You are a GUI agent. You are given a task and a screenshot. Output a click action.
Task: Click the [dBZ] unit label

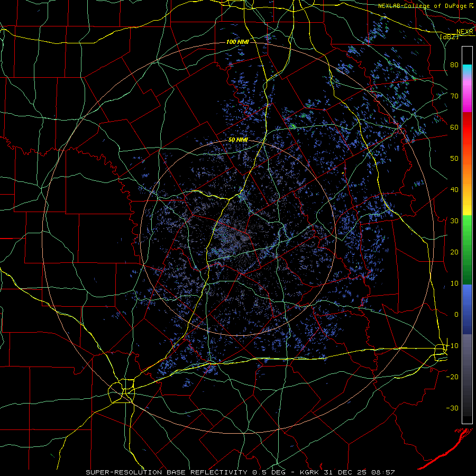pos(449,36)
